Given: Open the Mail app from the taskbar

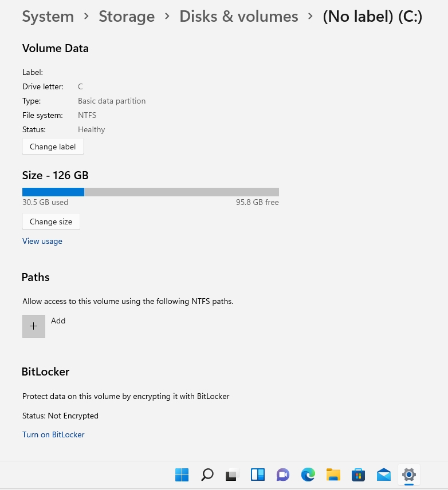Looking at the screenshot, I should click(383, 475).
